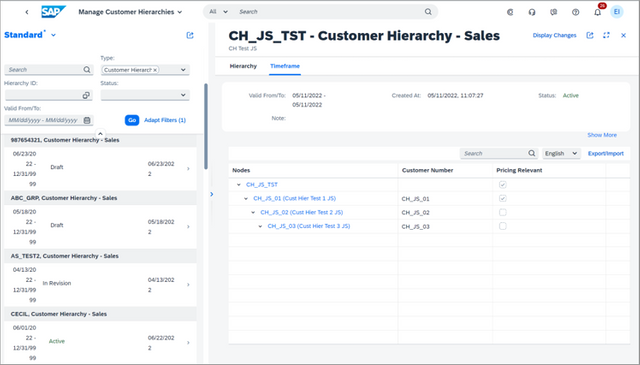
Task: Click the magnifier icon in shell search
Action: [x=428, y=12]
